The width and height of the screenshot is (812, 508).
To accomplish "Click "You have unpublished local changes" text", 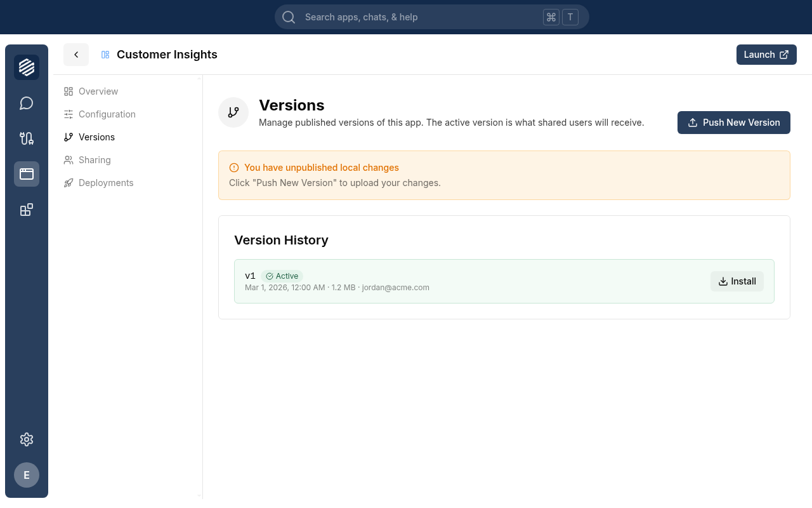I will coord(322,168).
